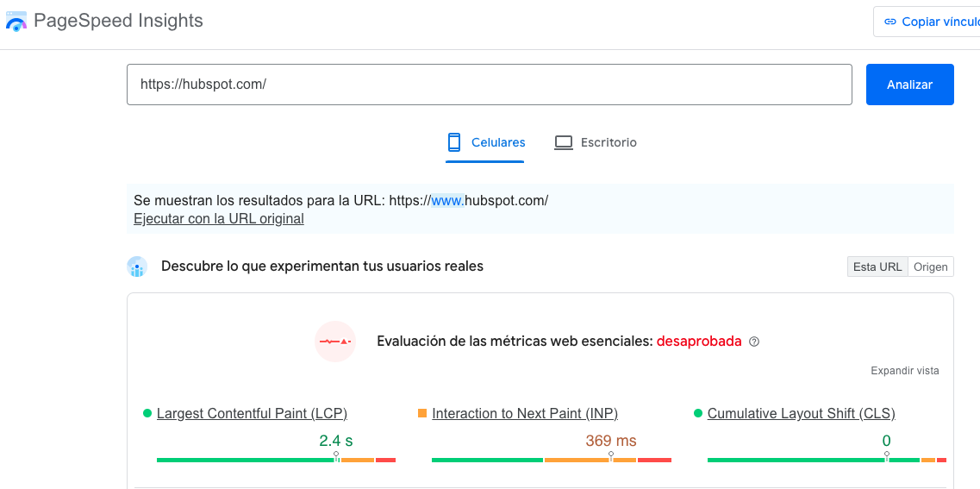This screenshot has width=980, height=489.
Task: Click Descubre lo que experimentan tus usuarios reales
Action: (322, 266)
